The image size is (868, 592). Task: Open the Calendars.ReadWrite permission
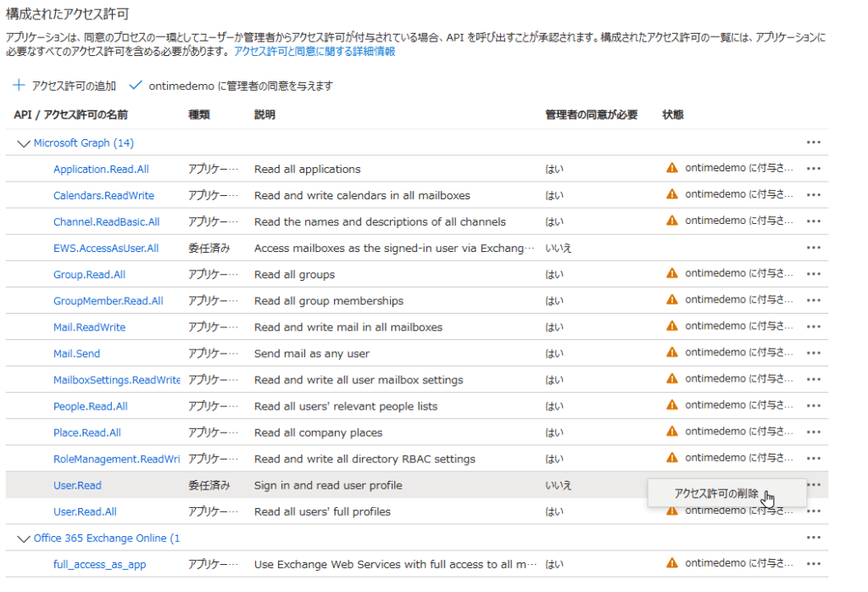coord(103,195)
